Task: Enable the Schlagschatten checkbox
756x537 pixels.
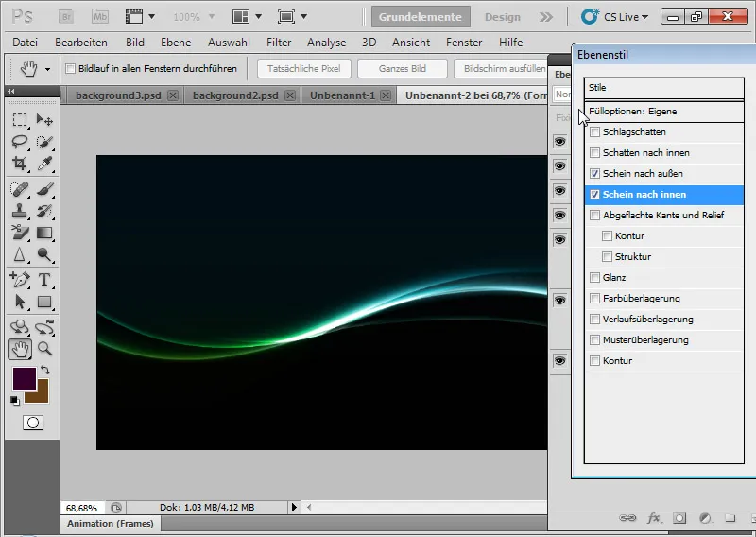Action: click(594, 132)
